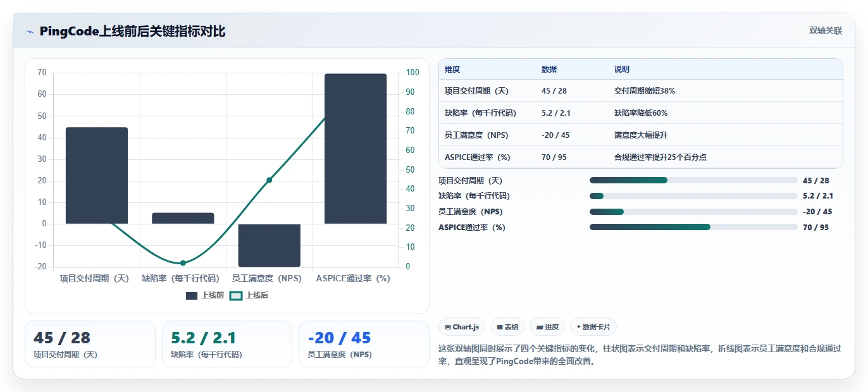Click the 双轴关联 label in the header
The width and height of the screenshot is (868, 392).
826,31
